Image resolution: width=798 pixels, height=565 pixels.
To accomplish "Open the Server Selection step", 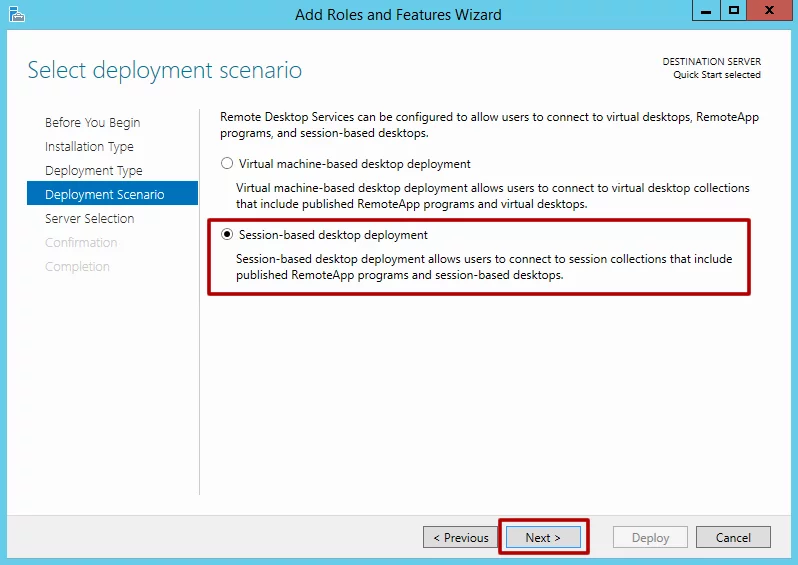I will tap(89, 219).
